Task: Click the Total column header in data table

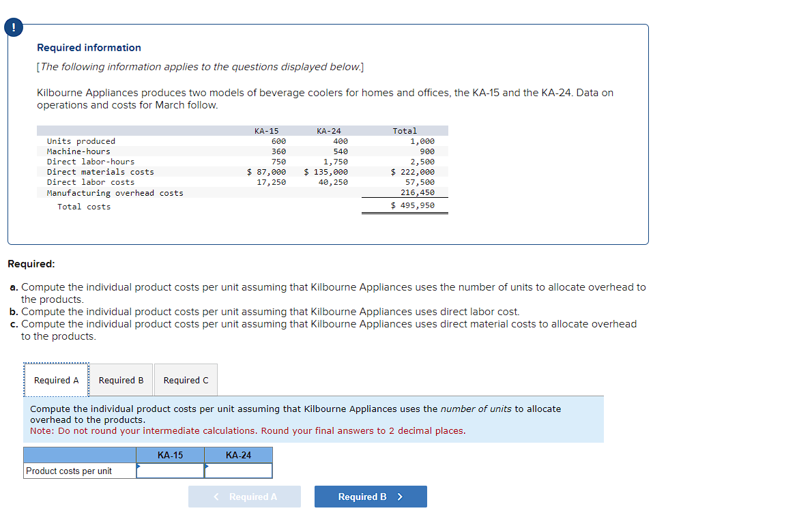Action: (x=405, y=131)
